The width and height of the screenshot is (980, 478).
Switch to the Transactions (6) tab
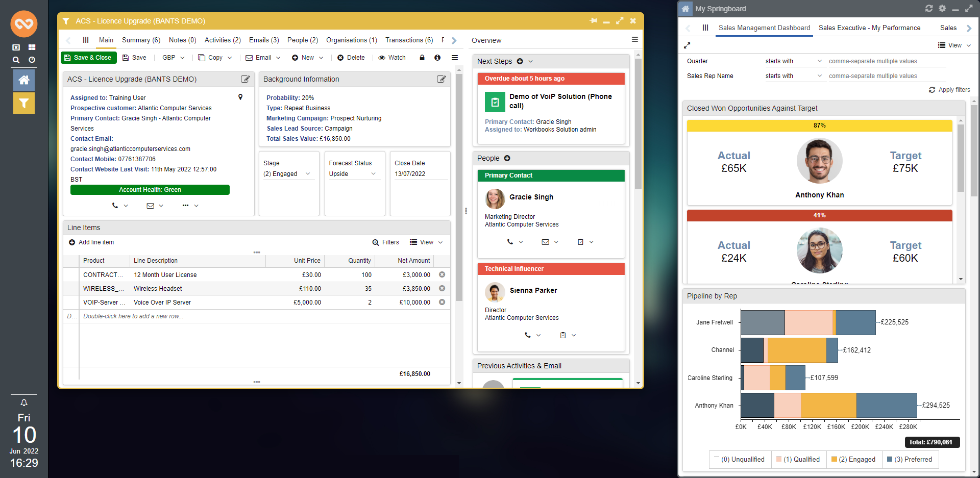coord(409,40)
